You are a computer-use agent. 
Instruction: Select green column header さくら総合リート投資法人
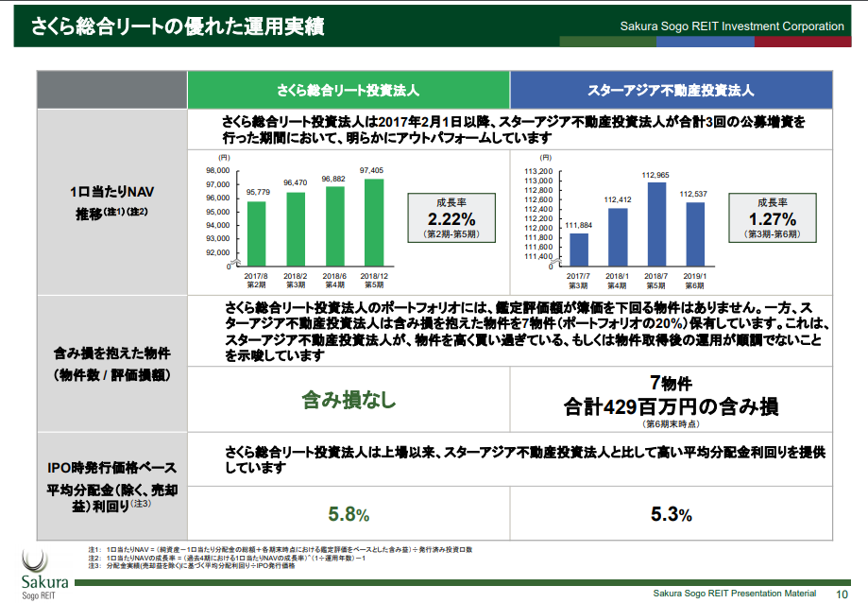[x=349, y=90]
